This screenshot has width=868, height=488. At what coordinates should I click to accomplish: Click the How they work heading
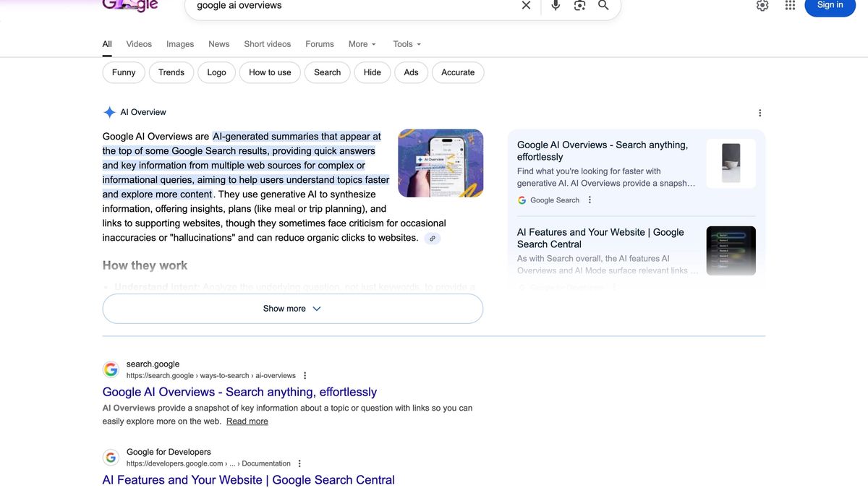click(x=145, y=265)
